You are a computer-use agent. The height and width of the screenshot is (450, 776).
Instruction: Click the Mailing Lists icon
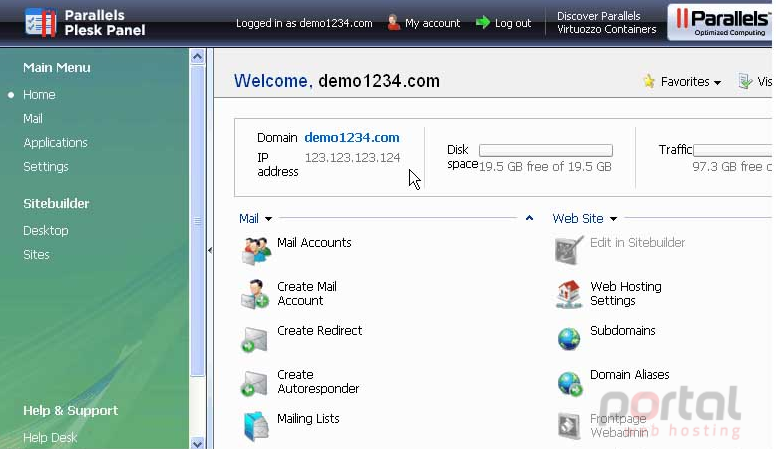pyautogui.click(x=256, y=426)
